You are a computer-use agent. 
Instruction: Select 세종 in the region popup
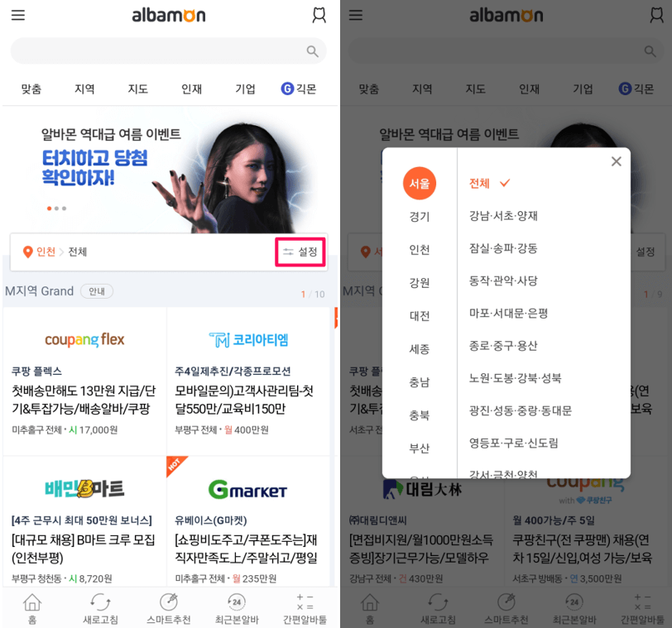[419, 348]
